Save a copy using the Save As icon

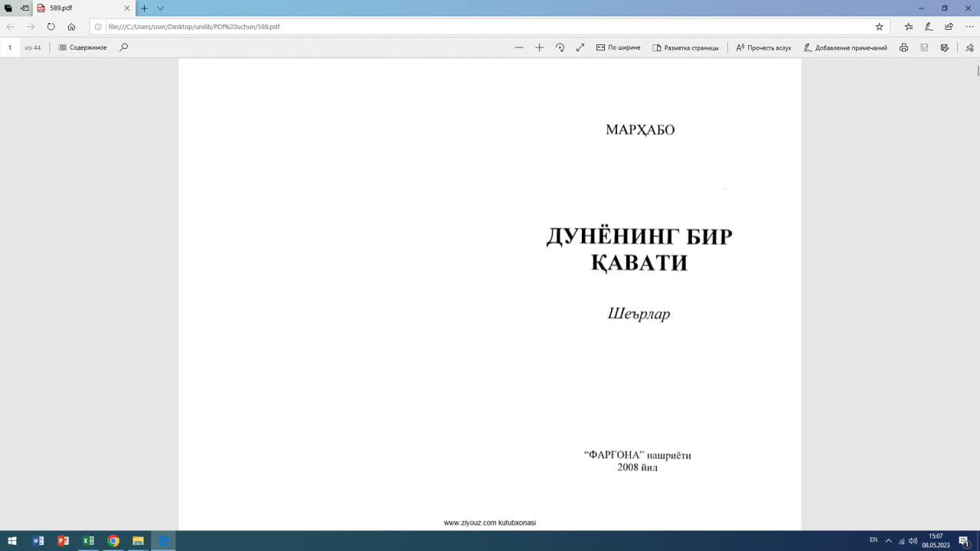943,47
